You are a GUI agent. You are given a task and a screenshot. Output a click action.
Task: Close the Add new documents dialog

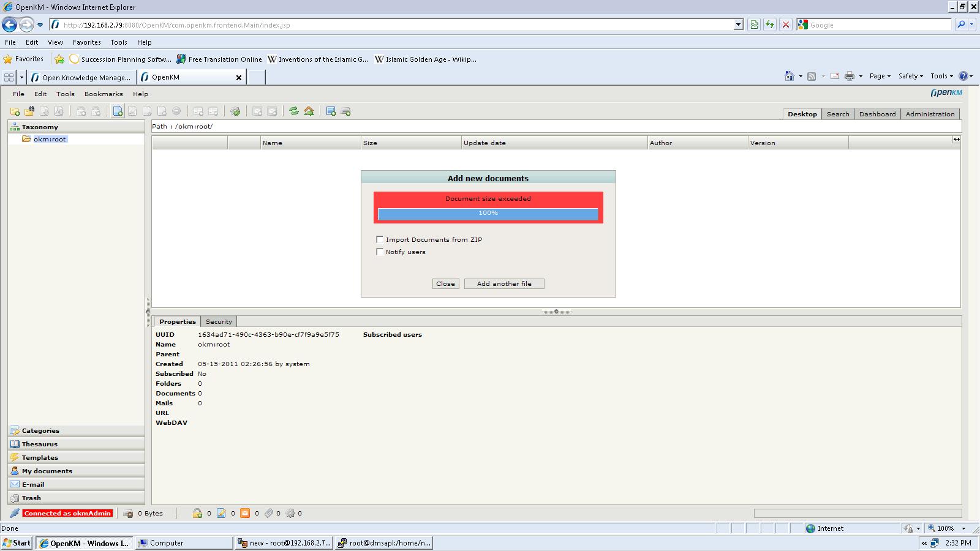[445, 283]
